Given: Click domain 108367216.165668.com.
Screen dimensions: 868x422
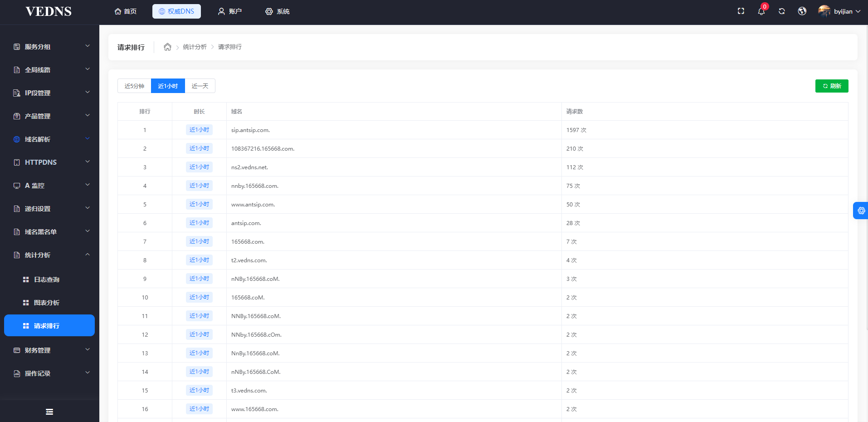Looking at the screenshot, I should click(x=263, y=149).
